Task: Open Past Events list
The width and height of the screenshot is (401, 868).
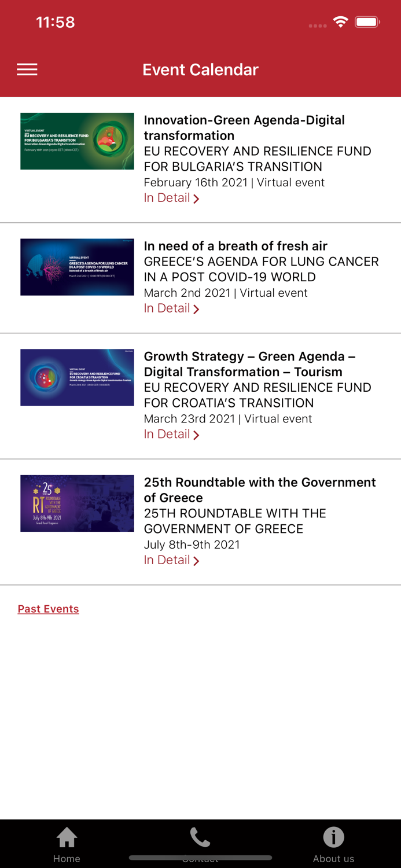Action: pyautogui.click(x=48, y=609)
